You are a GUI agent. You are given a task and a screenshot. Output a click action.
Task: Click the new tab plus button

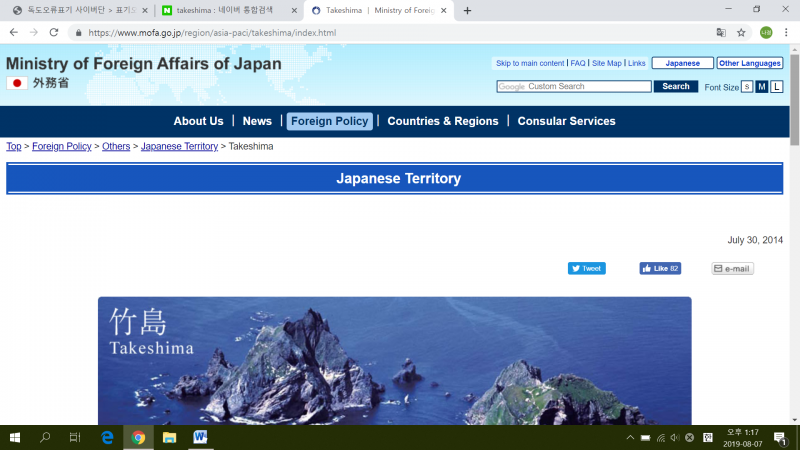pyautogui.click(x=467, y=10)
